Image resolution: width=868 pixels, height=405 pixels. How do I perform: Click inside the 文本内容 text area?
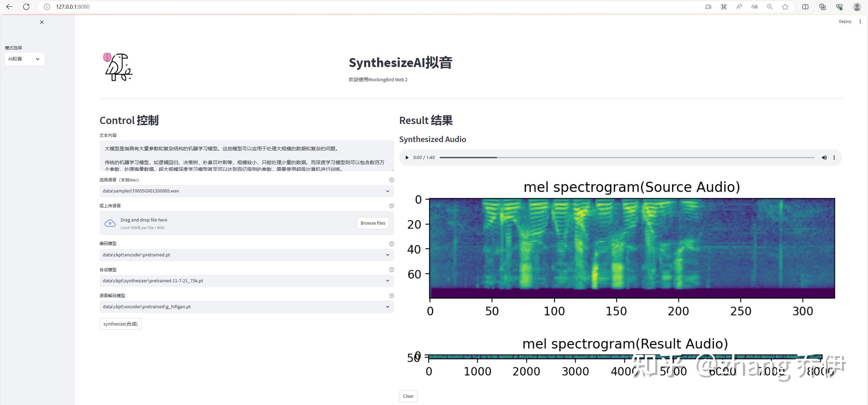pos(246,156)
